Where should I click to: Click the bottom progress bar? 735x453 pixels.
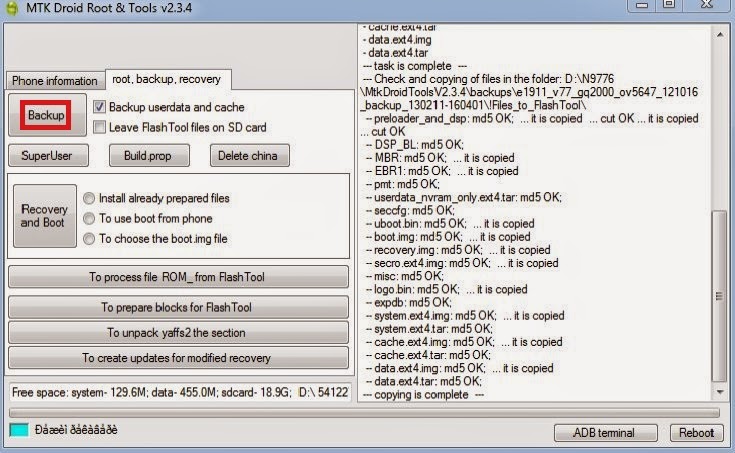tap(364, 413)
